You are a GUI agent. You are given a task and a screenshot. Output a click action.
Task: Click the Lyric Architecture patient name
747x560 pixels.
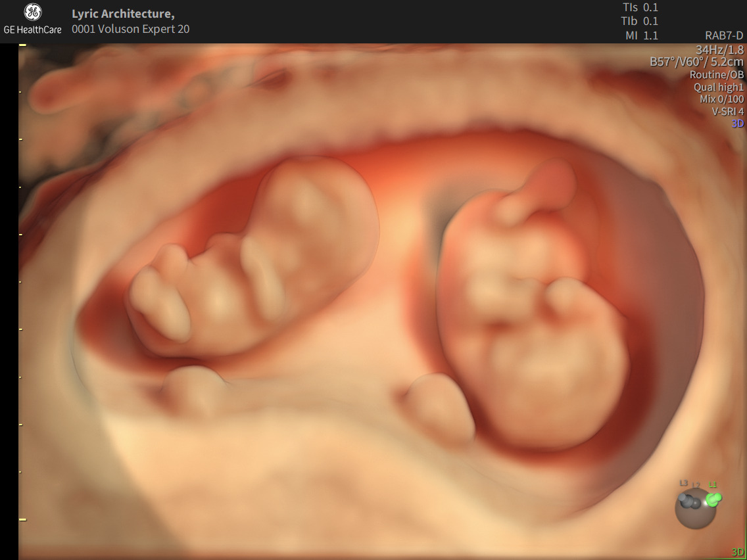click(123, 14)
